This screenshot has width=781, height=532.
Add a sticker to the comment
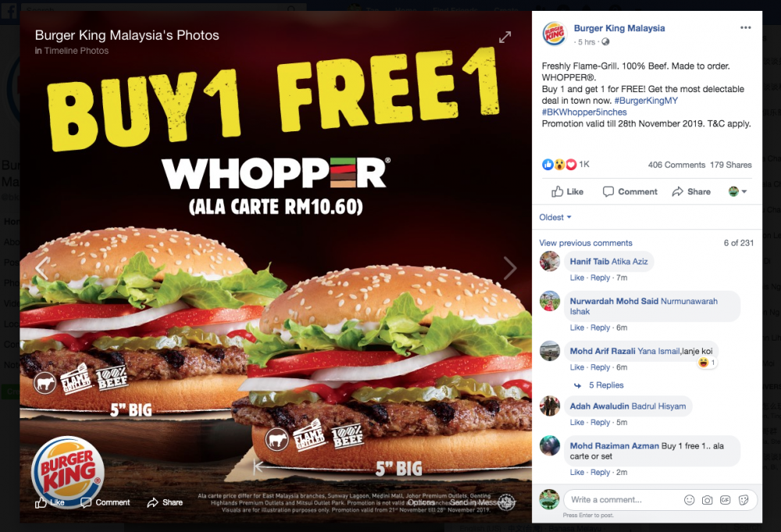(x=744, y=500)
